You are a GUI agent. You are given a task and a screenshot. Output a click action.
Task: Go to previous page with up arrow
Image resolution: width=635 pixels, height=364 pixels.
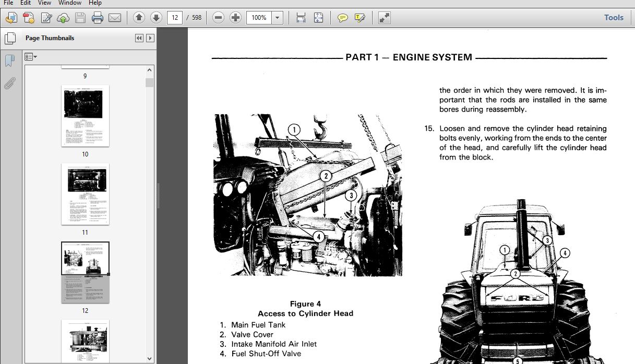tap(139, 18)
